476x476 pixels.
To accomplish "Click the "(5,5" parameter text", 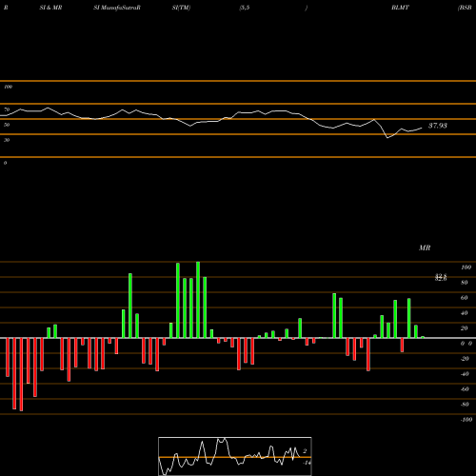I will tap(245, 8).
